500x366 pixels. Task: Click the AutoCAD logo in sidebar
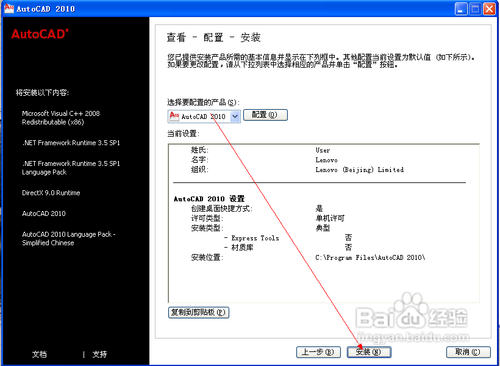[x=40, y=34]
